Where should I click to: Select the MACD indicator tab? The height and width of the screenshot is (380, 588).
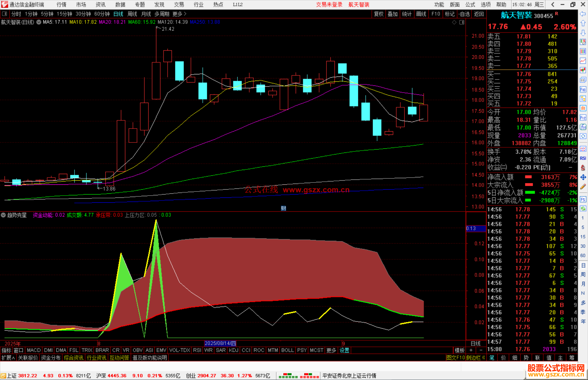tap(34, 350)
